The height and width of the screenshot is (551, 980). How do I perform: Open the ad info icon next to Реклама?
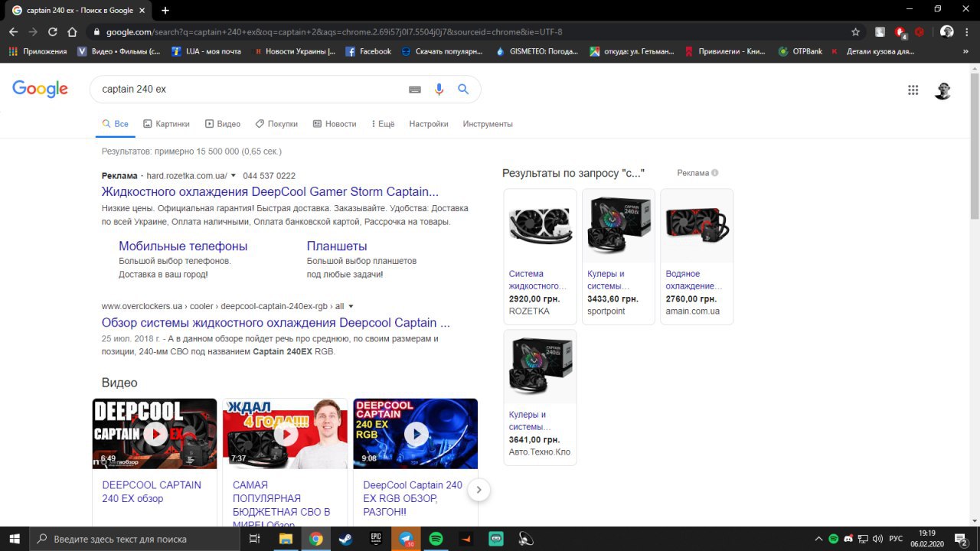(715, 173)
